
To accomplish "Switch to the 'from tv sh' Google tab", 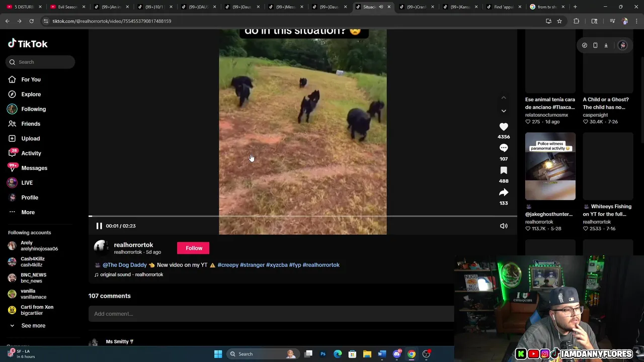I will click(x=547, y=7).
